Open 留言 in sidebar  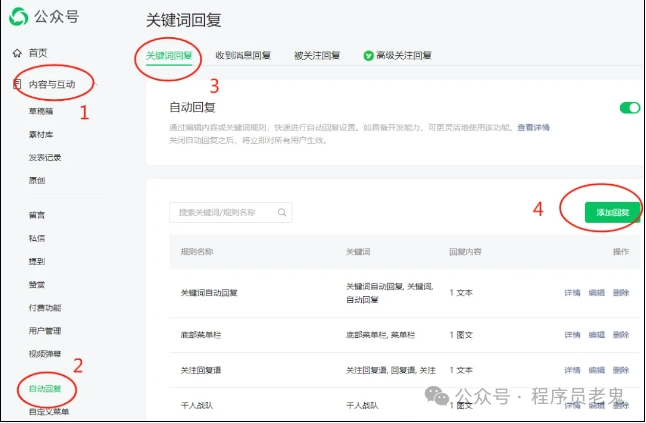point(37,215)
